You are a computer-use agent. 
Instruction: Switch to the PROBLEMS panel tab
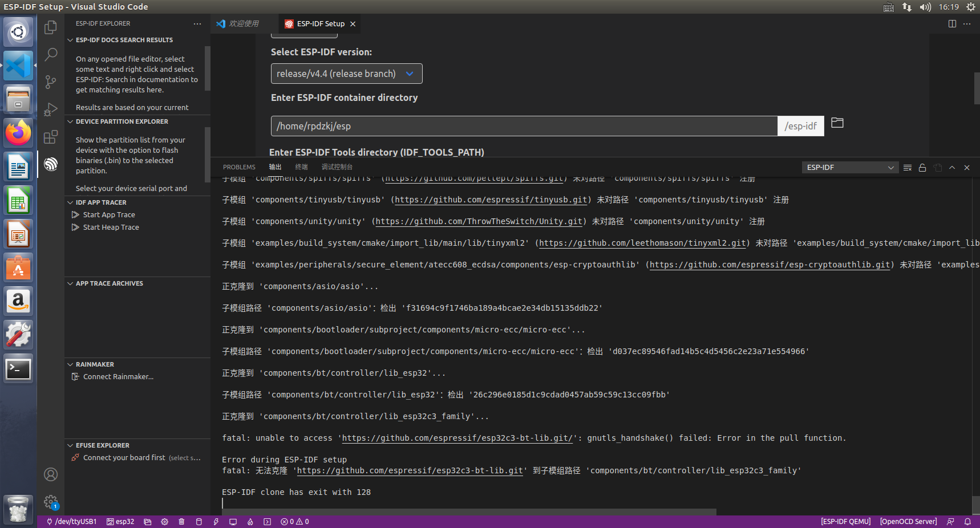coord(239,167)
